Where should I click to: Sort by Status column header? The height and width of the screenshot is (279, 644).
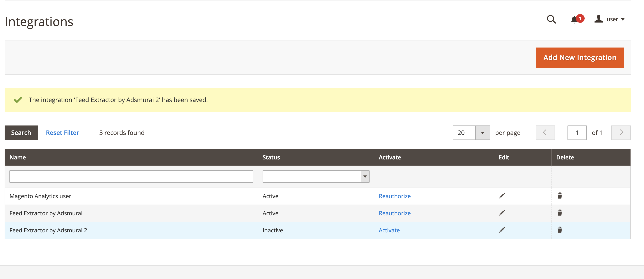coord(271,157)
